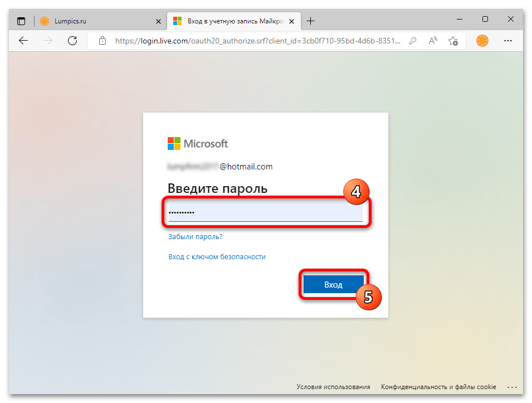Open saved passwords key icon
The height and width of the screenshot is (403, 532).
(413, 41)
